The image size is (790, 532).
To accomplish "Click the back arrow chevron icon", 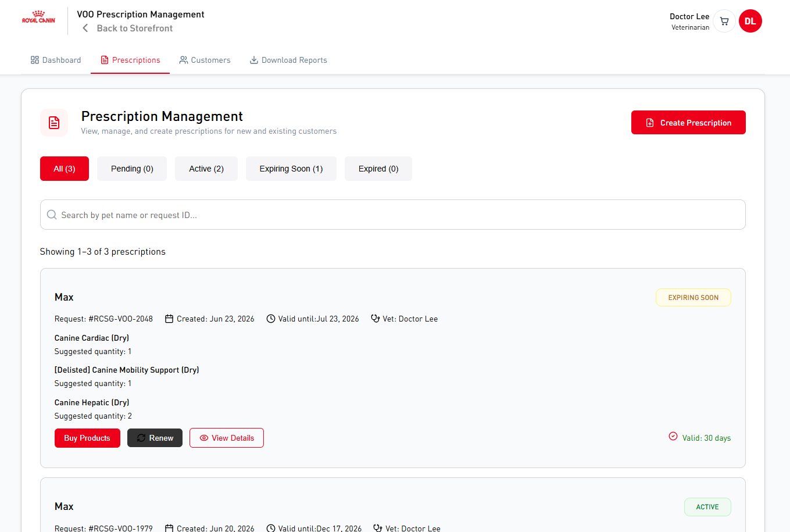I will [x=85, y=28].
